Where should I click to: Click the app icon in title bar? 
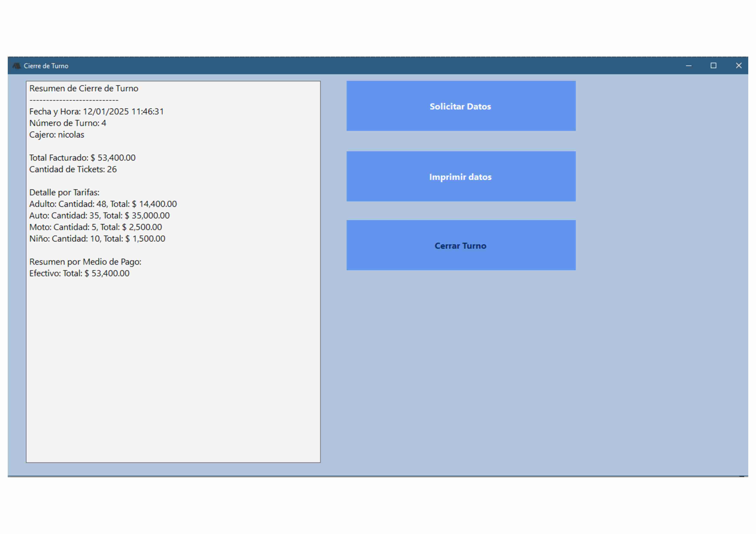pyautogui.click(x=16, y=66)
